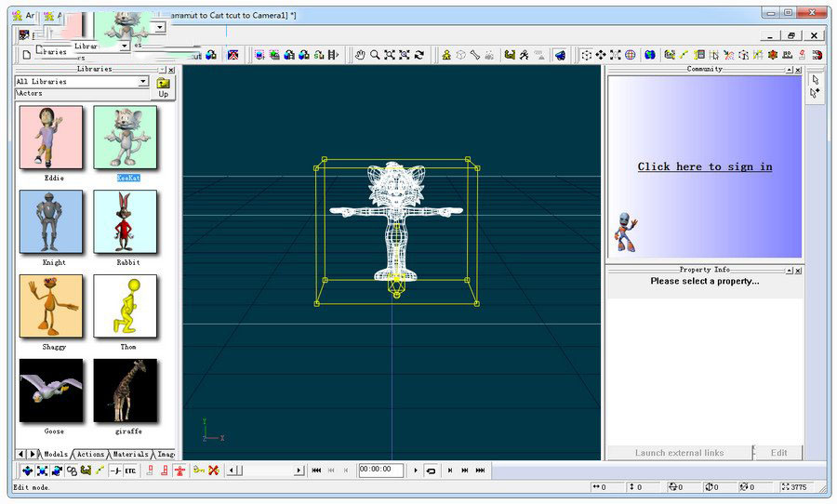Select the giraffe model thumbnail
The image size is (837, 504).
[125, 391]
